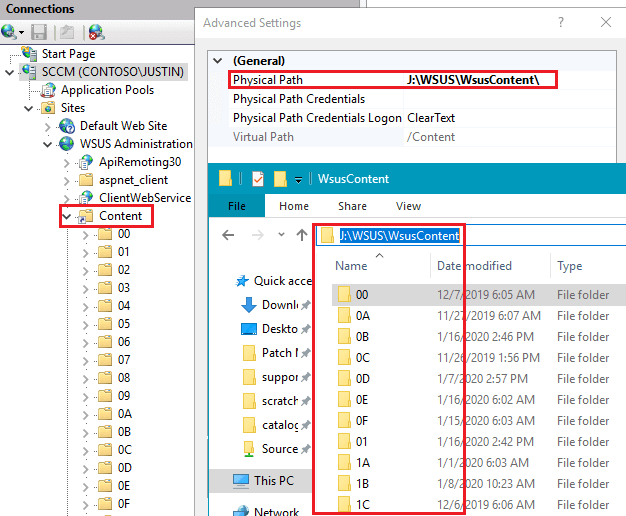This screenshot has height=516, width=626.
Task: Select ApiRemoting30 application node
Action: point(140,162)
